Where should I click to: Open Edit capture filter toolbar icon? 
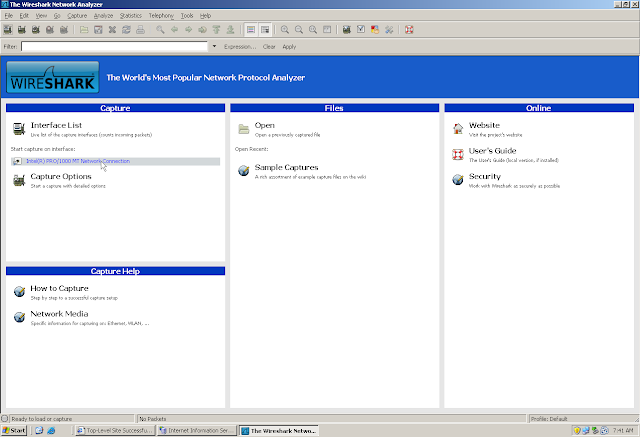347,30
